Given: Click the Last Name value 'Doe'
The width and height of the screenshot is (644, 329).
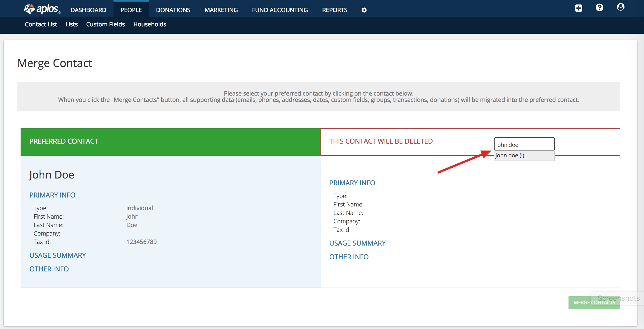Looking at the screenshot, I should 132,225.
